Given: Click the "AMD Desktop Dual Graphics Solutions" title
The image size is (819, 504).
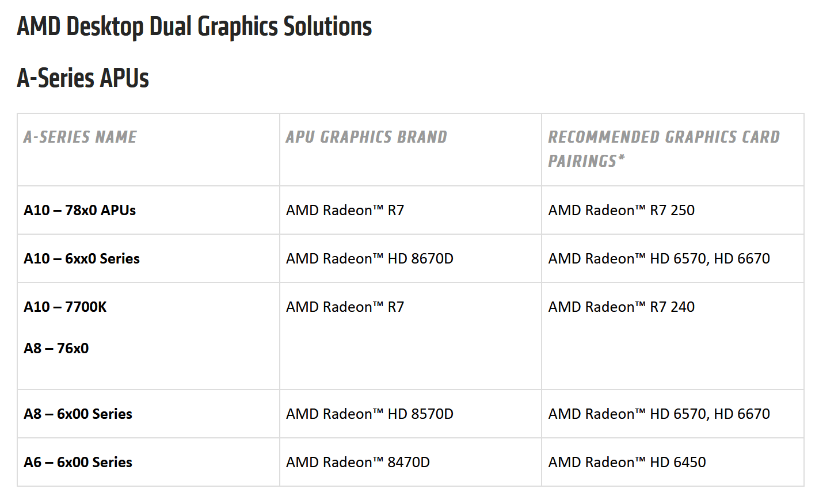Looking at the screenshot, I should point(194,26).
